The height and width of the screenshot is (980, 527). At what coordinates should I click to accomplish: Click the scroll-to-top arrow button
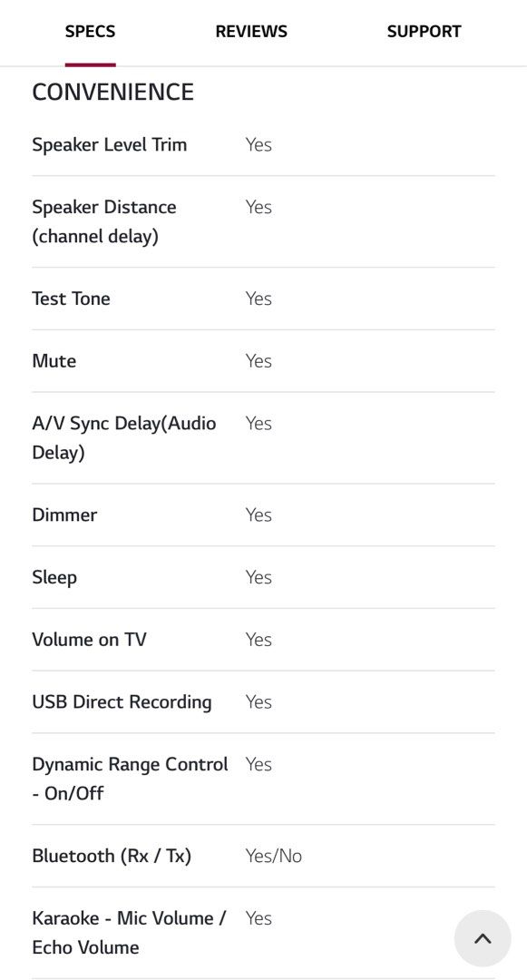tap(483, 938)
